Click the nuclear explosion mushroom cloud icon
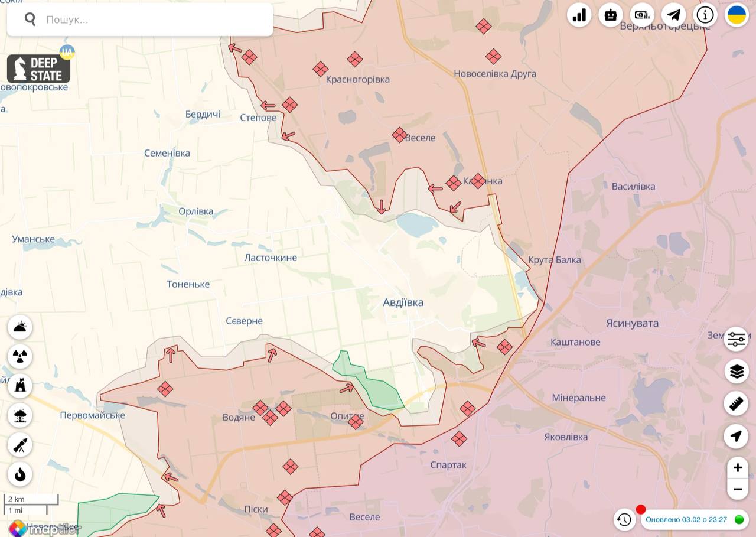Image resolution: width=756 pixels, height=537 pixels. pyautogui.click(x=20, y=415)
